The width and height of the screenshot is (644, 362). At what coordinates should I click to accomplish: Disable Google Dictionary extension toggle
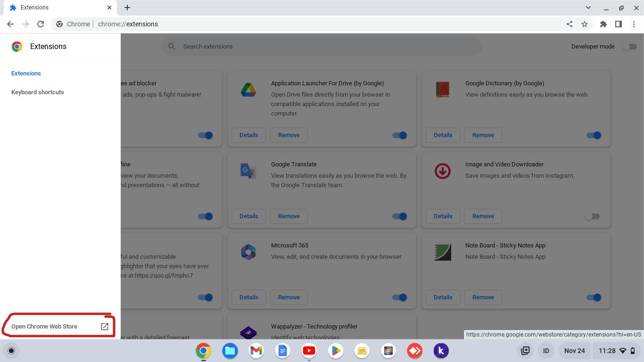594,135
